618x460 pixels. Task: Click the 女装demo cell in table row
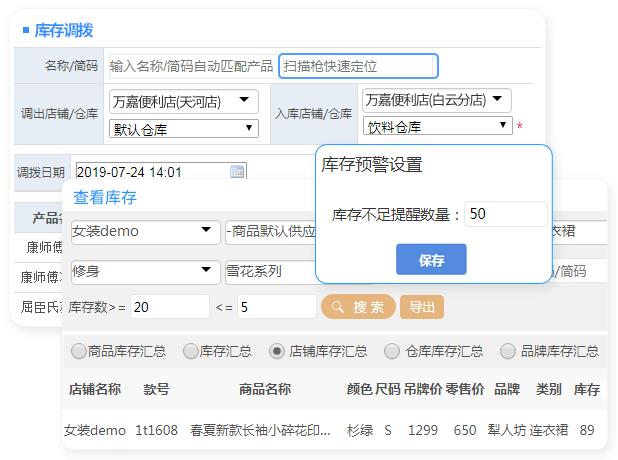(95, 430)
